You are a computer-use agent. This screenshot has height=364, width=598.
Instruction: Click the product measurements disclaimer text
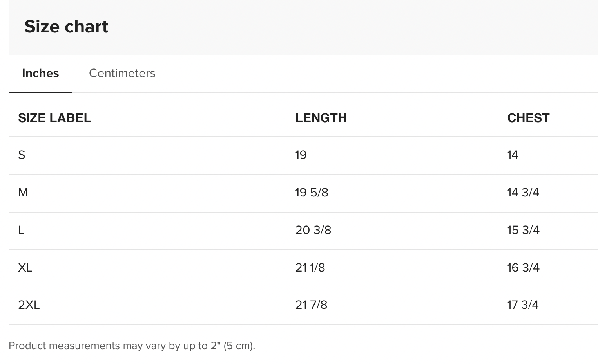coord(132,346)
